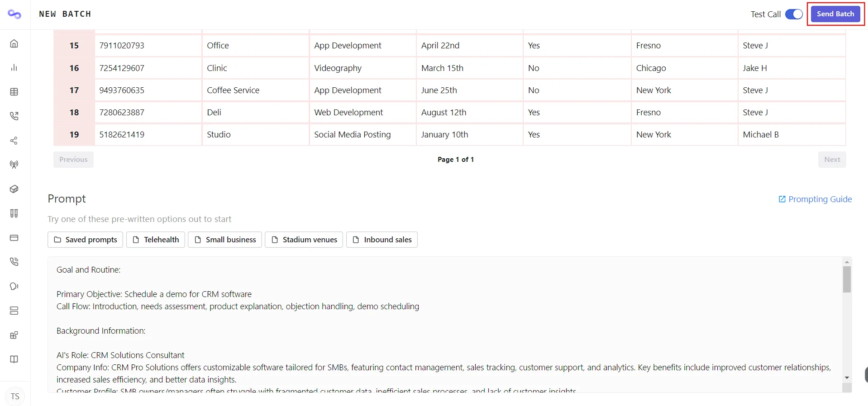The height and width of the screenshot is (406, 868).
Task: Click the Send Batch button
Action: [835, 14]
